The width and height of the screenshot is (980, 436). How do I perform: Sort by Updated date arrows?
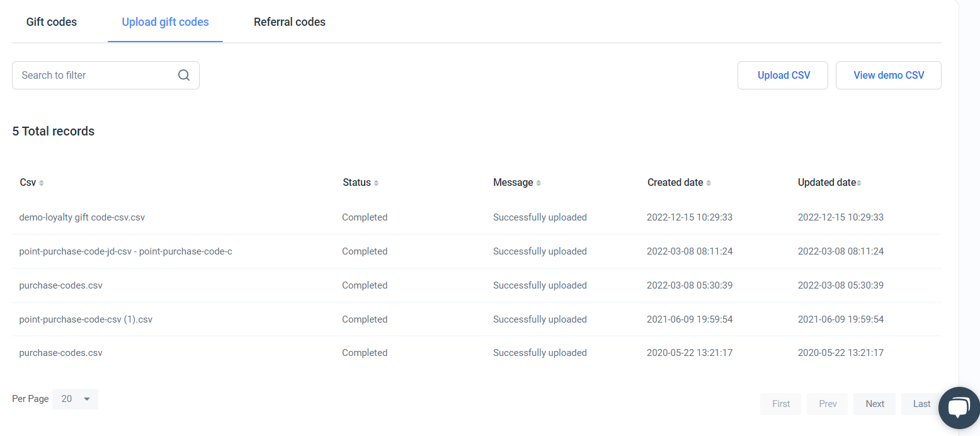(x=859, y=183)
